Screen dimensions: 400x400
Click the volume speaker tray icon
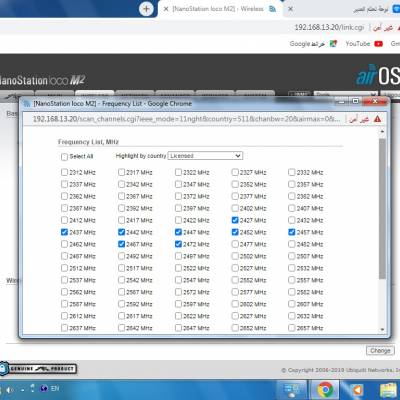click(x=9, y=389)
